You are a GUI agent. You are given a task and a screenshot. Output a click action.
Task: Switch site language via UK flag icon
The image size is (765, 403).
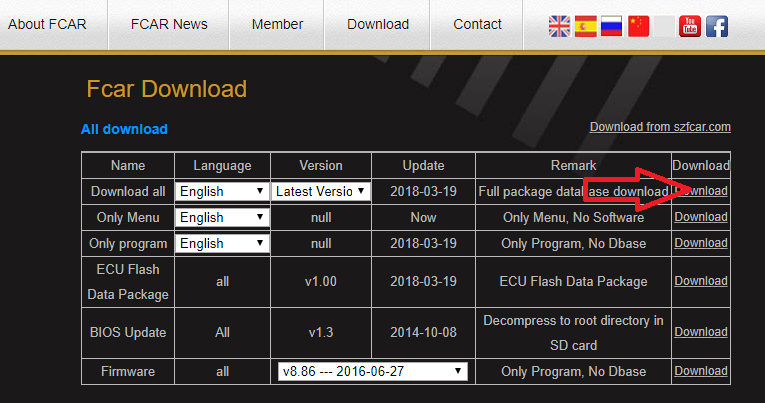pos(559,26)
